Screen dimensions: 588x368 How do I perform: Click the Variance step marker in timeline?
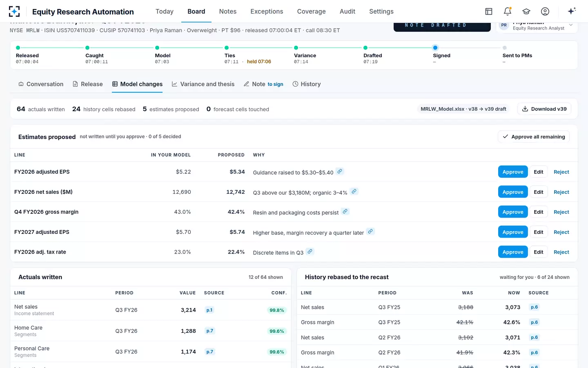(x=296, y=48)
